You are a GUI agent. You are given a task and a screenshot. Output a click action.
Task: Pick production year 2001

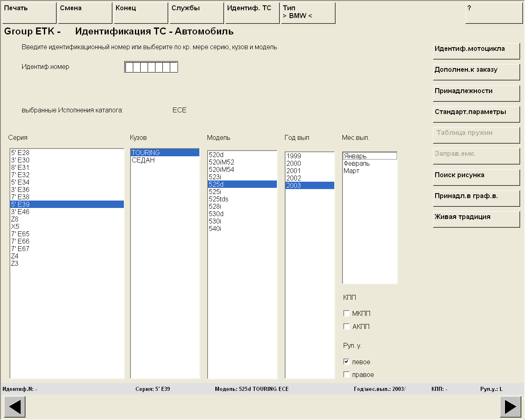[x=310, y=171]
